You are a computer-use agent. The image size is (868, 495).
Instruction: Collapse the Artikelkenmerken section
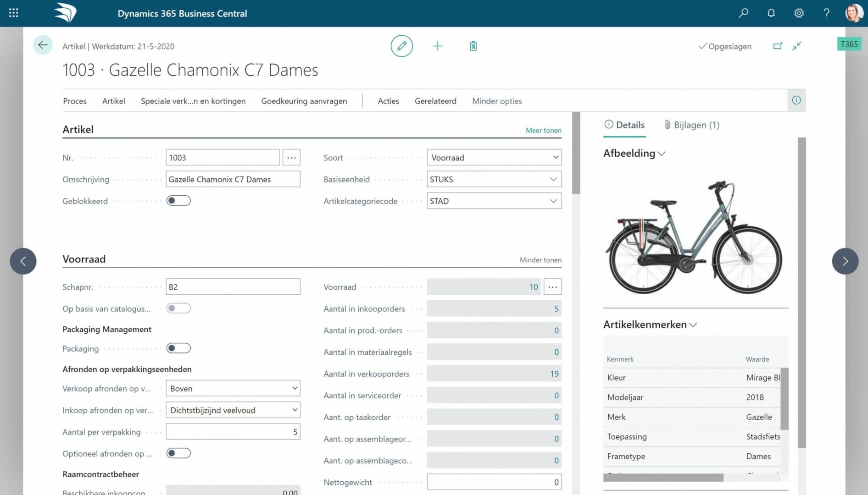click(650, 324)
